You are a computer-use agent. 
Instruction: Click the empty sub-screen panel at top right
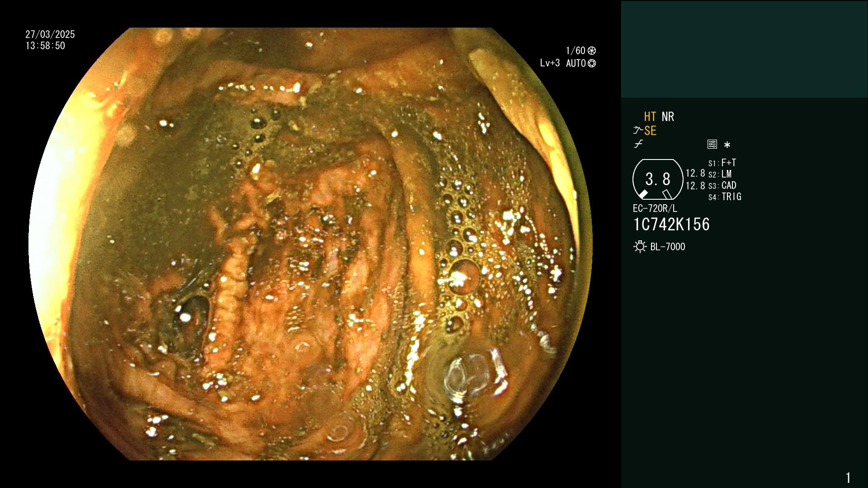(x=744, y=49)
